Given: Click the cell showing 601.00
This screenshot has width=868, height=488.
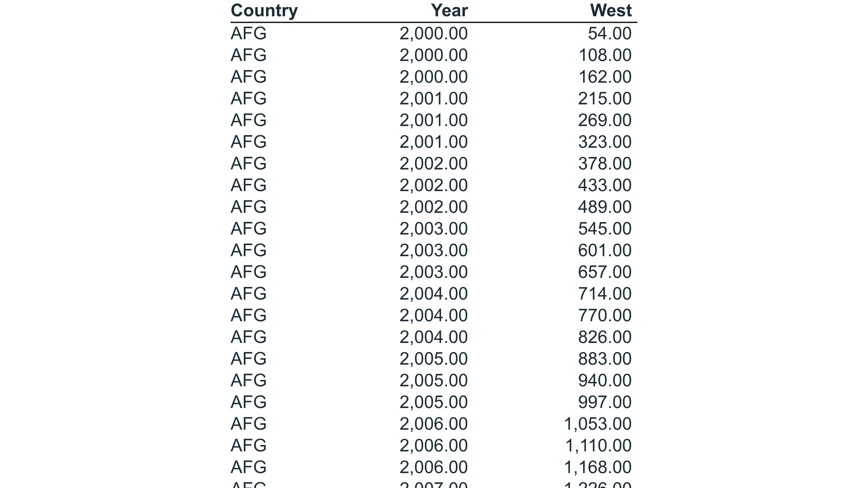Looking at the screenshot, I should click(x=605, y=250).
